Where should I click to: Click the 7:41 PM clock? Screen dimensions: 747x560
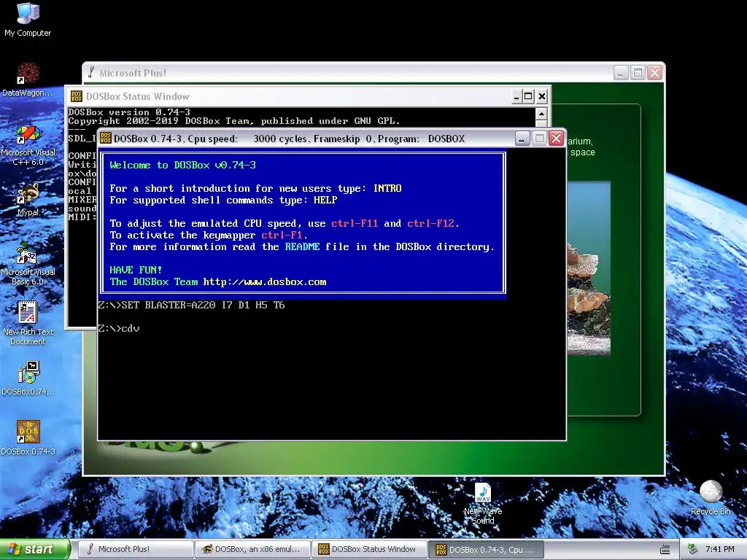tap(720, 549)
